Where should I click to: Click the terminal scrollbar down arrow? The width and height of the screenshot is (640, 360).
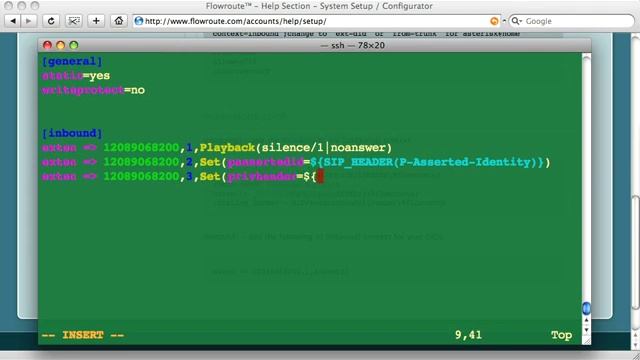coord(586,330)
